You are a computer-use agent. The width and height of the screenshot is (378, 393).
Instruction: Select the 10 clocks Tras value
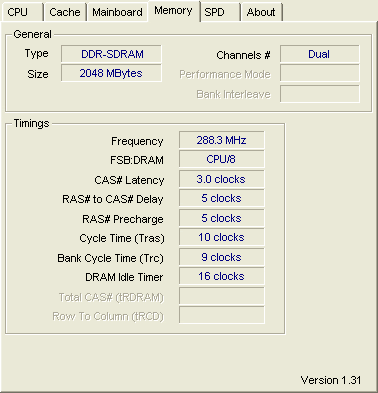pyautogui.click(x=222, y=237)
